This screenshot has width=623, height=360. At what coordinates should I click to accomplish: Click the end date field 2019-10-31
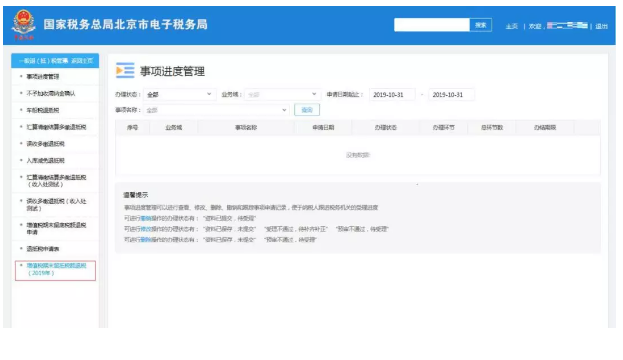(x=451, y=95)
